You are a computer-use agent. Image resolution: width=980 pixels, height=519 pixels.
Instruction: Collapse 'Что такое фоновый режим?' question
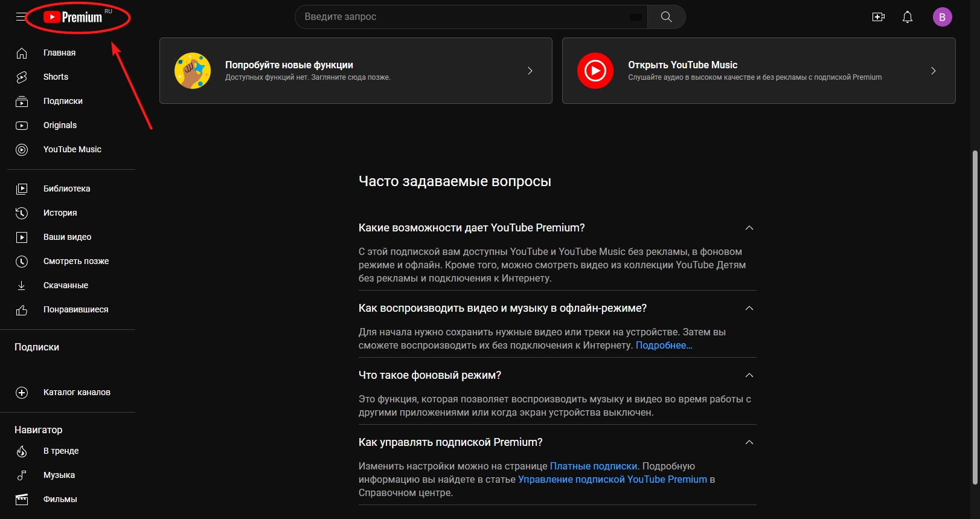click(x=749, y=375)
